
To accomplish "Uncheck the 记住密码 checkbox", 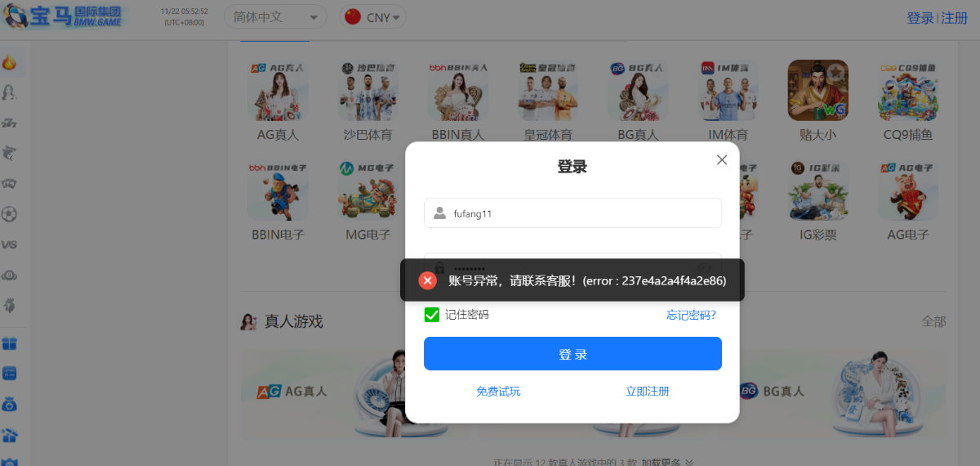I will [x=432, y=315].
